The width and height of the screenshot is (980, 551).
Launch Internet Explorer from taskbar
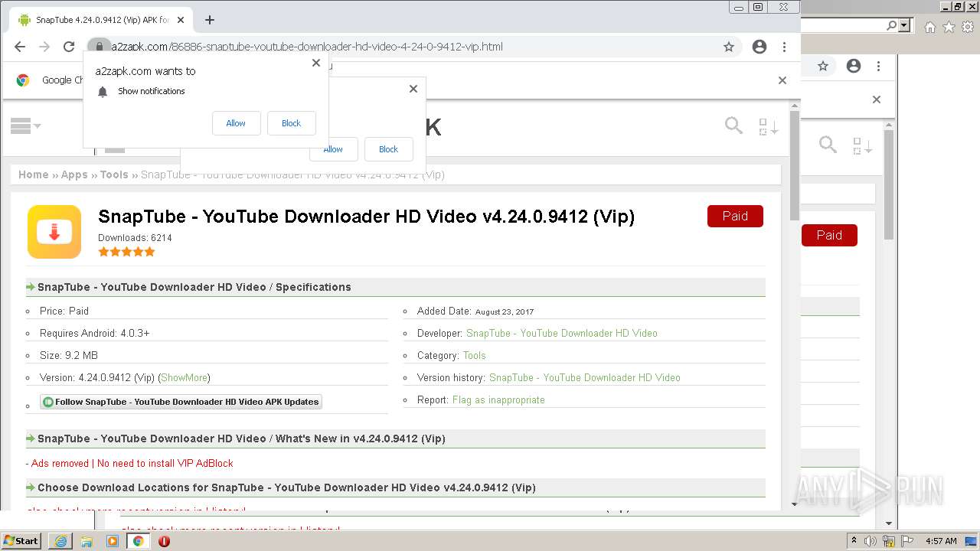tap(60, 541)
